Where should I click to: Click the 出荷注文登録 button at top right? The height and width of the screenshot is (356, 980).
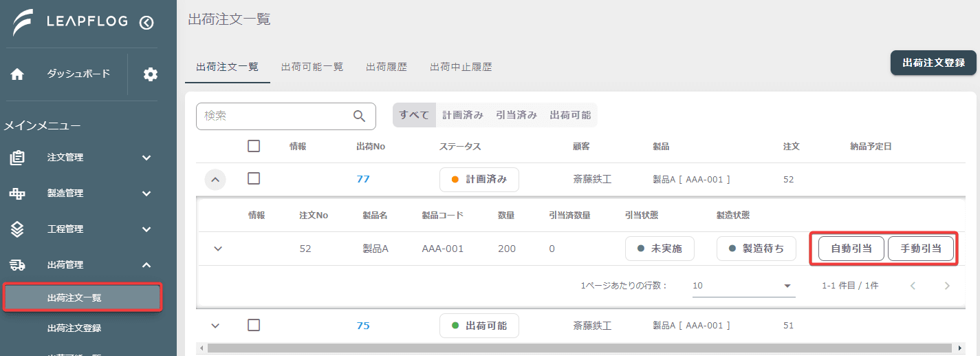(933, 63)
